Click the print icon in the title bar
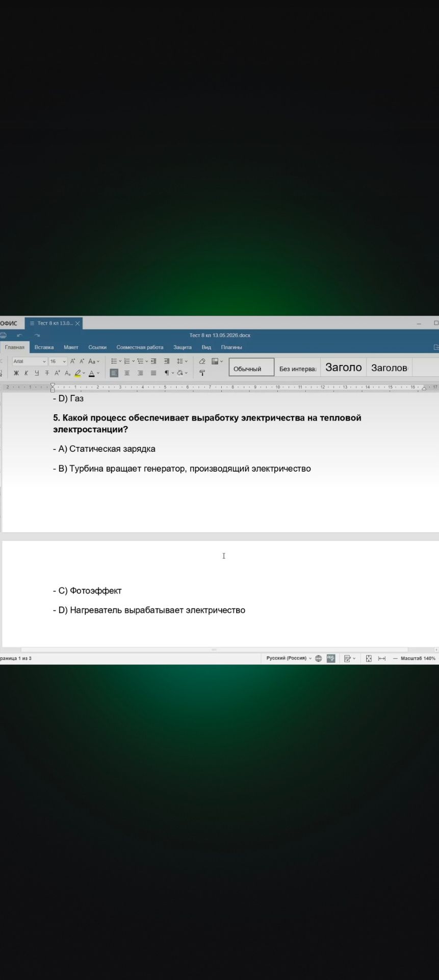This screenshot has height=980, width=439. coord(3,335)
